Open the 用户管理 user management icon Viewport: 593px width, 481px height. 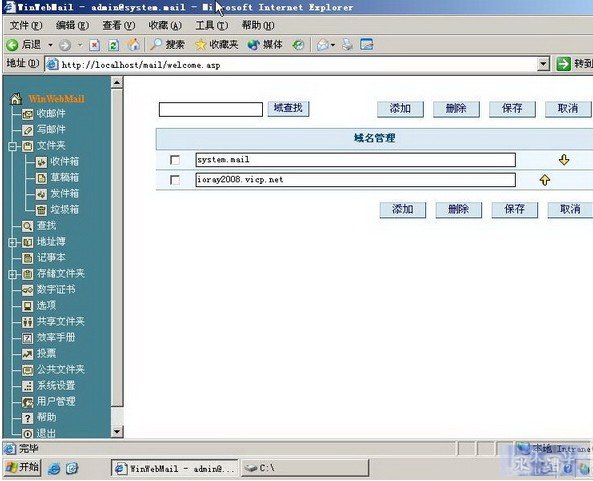click(x=28, y=402)
